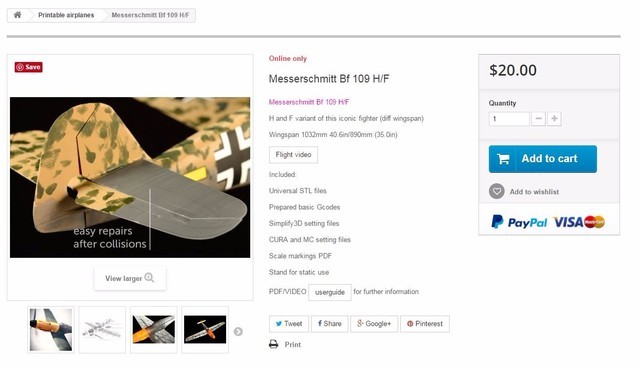Open Printable airplanes breadcrumb
Image resolution: width=640 pixels, height=366 pixels.
pos(66,15)
